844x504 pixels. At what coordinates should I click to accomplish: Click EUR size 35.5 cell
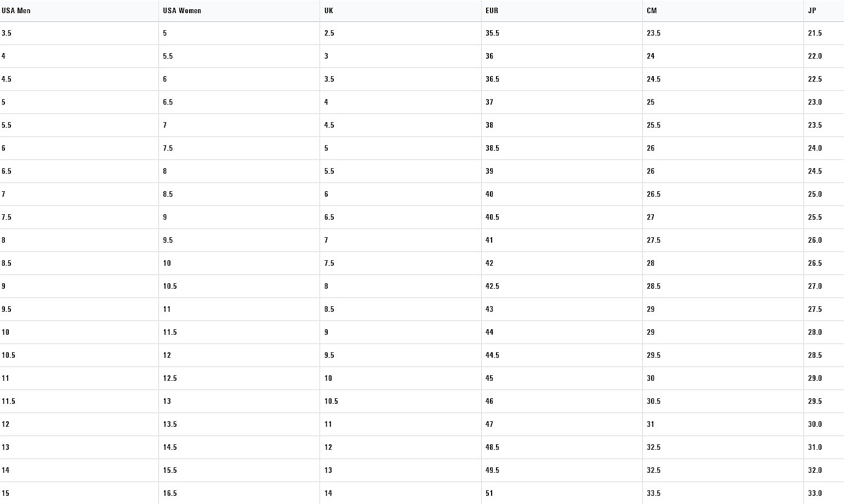562,33
